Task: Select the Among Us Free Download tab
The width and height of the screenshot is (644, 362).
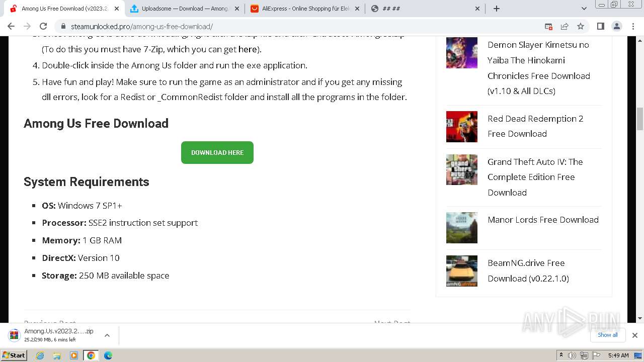Action: (x=64, y=9)
